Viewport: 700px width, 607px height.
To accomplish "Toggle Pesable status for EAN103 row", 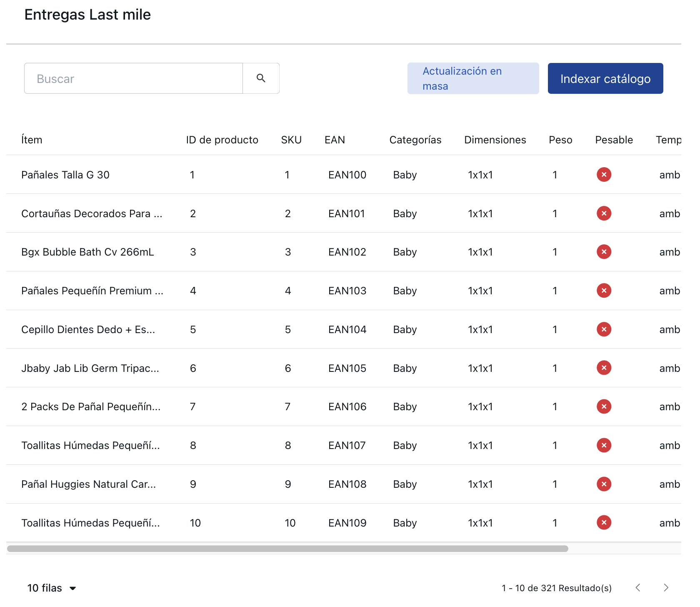I will [604, 291].
